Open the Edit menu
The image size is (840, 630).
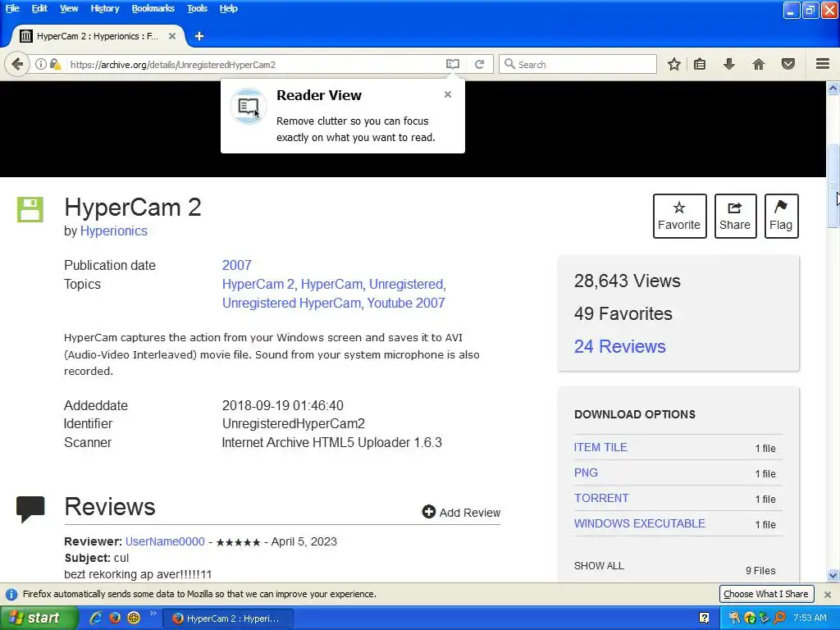(39, 8)
